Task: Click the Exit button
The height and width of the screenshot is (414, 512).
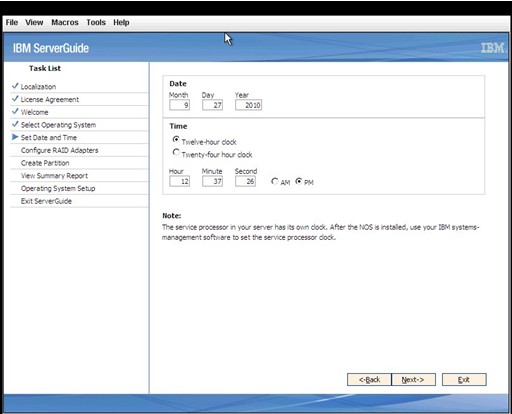Action: click(x=464, y=379)
